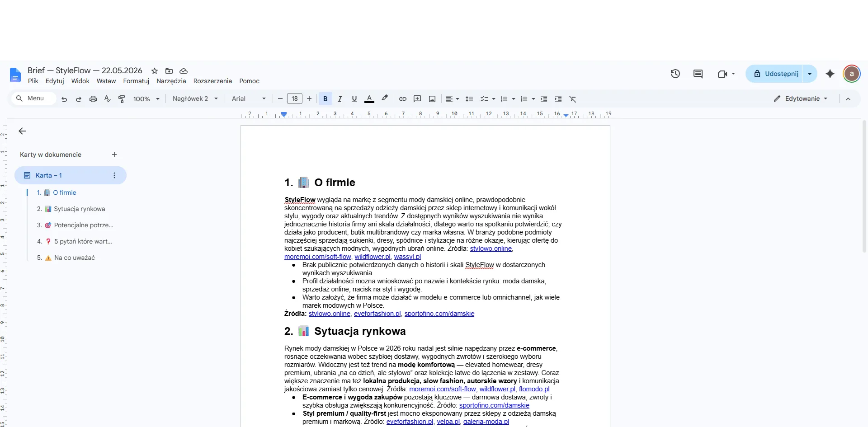The image size is (868, 427).
Task: Decrease the paragraph indent
Action: [x=544, y=99]
